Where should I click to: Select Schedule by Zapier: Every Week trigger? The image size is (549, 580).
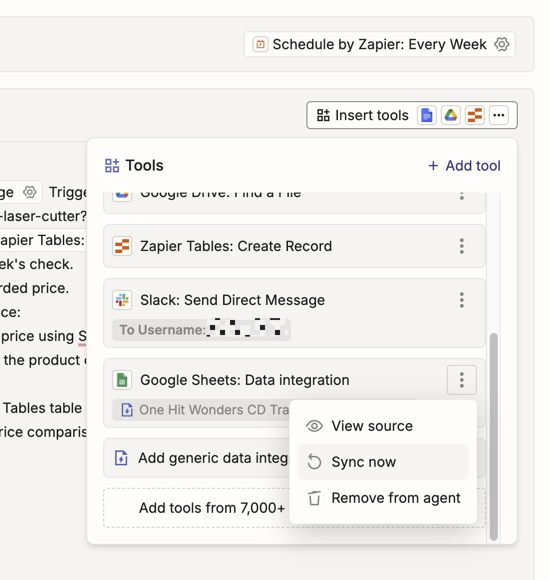[x=379, y=44]
